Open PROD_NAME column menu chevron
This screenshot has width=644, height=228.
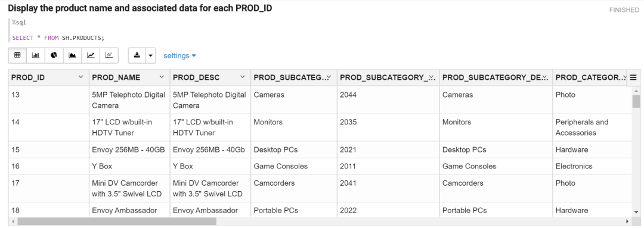pyautogui.click(x=162, y=77)
